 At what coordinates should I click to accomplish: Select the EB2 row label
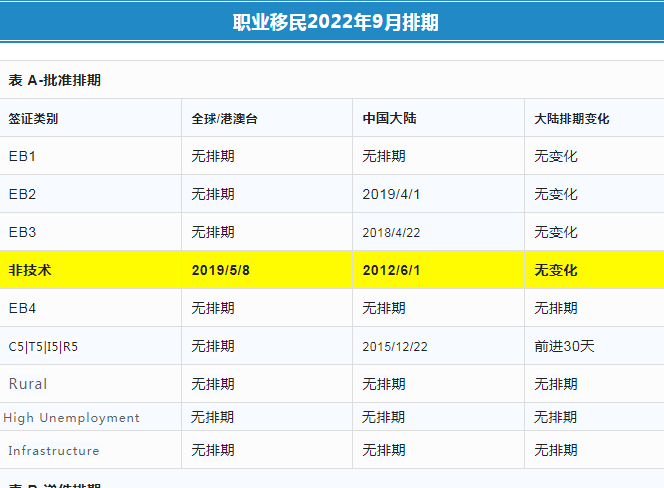[22, 194]
